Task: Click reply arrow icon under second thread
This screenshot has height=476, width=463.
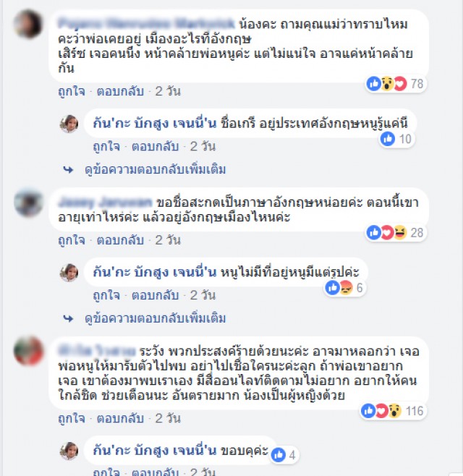Action: [68, 319]
